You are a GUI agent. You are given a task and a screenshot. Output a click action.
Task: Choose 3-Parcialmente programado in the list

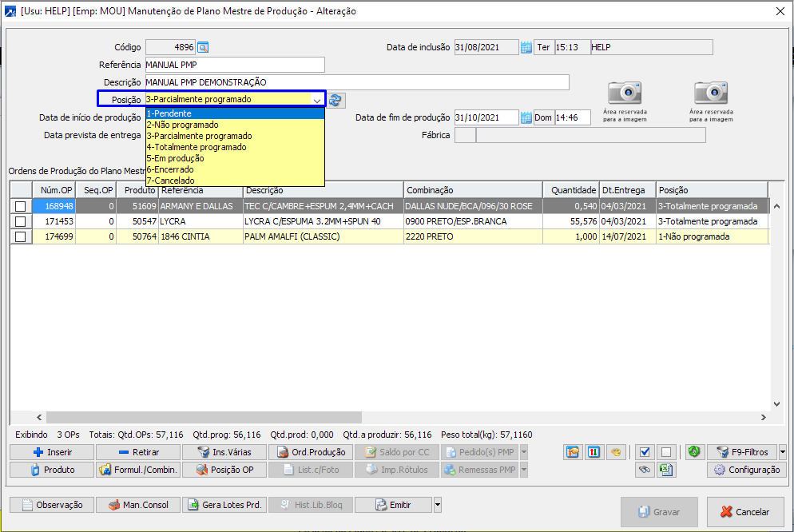pyautogui.click(x=235, y=136)
